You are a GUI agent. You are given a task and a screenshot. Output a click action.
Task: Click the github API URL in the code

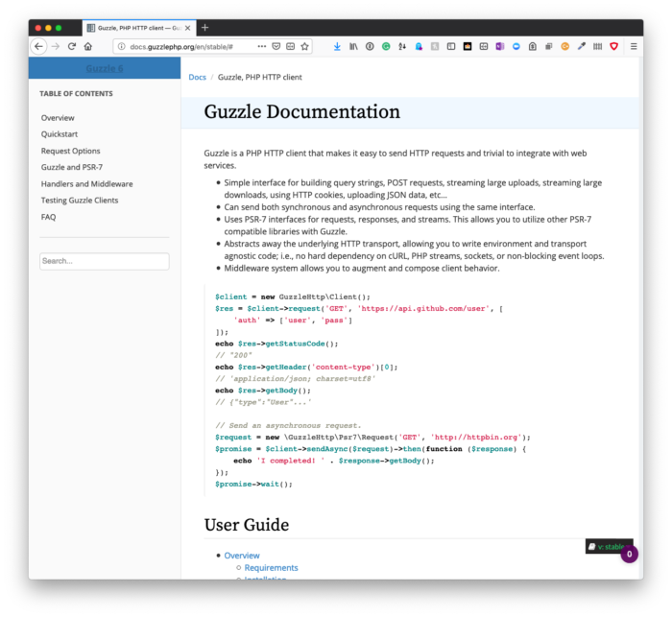(423, 309)
